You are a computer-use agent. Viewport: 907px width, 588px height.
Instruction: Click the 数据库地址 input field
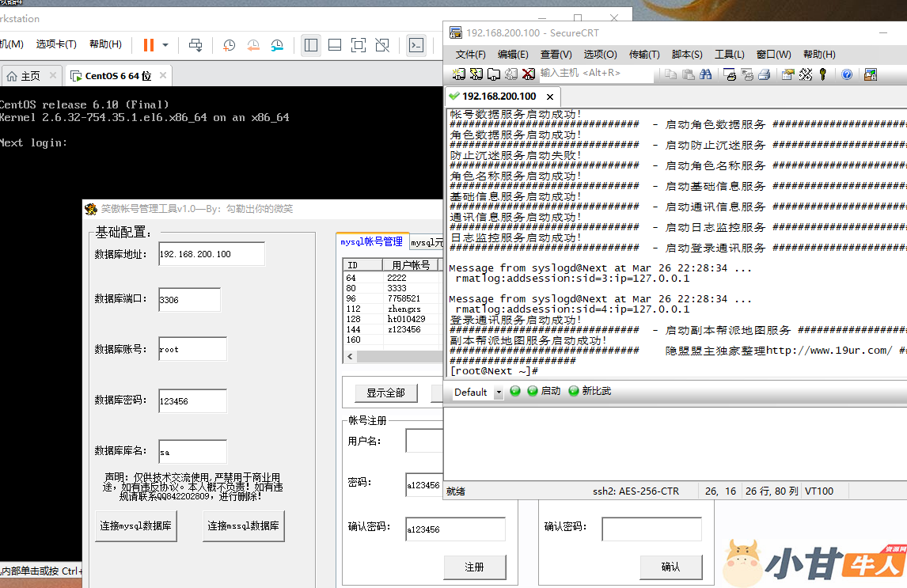[x=211, y=254]
